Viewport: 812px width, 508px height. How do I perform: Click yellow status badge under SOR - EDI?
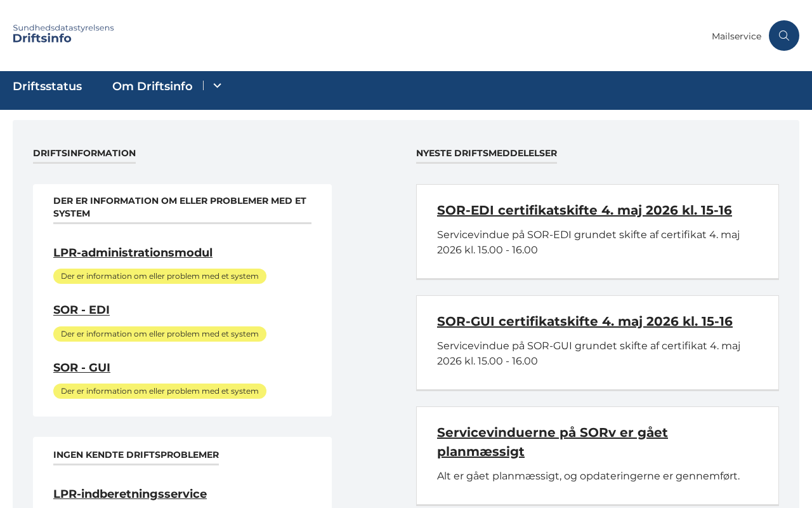click(x=160, y=334)
